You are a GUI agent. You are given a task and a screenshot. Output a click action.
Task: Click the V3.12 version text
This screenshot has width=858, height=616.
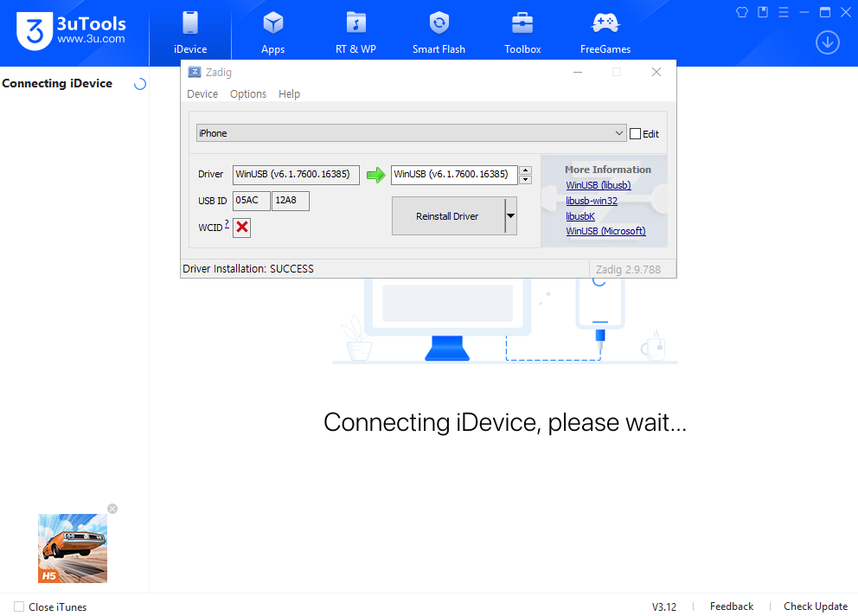[663, 606]
